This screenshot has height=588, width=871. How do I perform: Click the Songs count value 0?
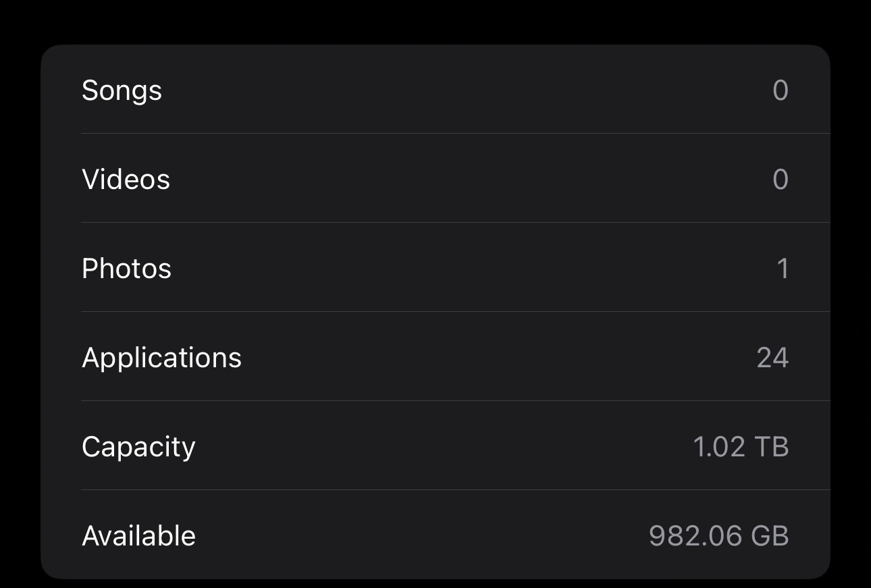pos(781,90)
